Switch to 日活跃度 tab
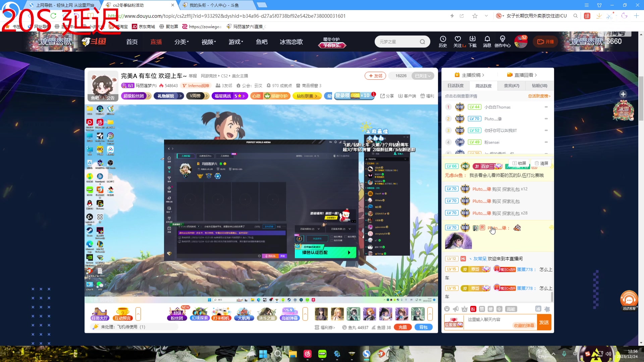Viewport: 644px width, 362px height. tap(455, 86)
